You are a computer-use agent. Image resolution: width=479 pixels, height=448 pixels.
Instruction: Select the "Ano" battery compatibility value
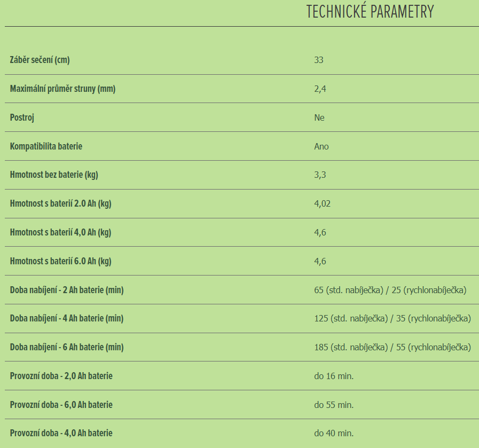pos(321,146)
